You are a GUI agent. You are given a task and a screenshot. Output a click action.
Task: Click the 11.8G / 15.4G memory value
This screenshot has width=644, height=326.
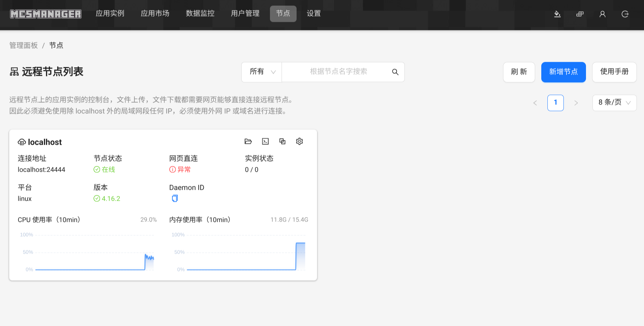click(x=289, y=220)
